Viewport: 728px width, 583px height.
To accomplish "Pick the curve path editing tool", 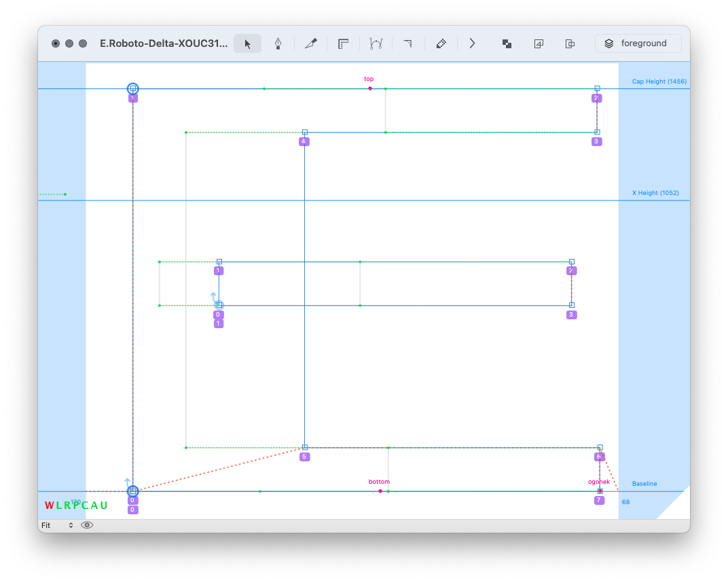I will pos(376,43).
